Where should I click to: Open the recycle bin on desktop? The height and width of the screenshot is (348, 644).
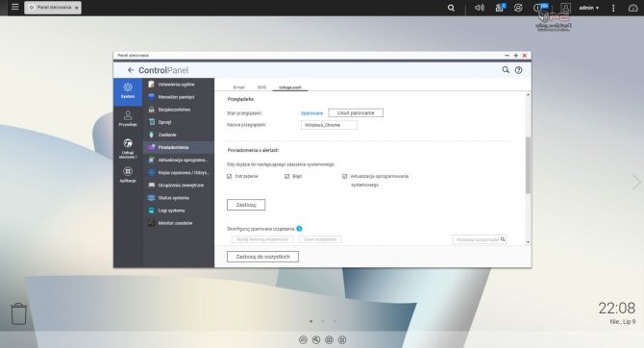[18, 314]
